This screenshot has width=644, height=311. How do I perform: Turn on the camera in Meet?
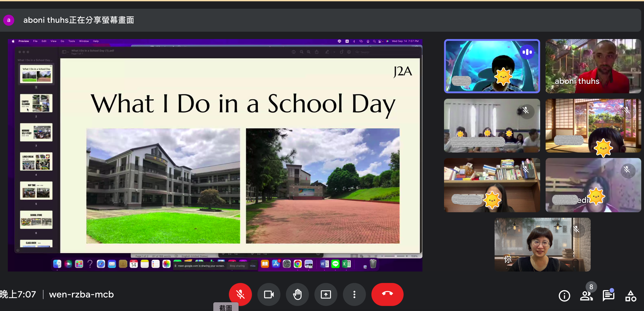[269, 294]
